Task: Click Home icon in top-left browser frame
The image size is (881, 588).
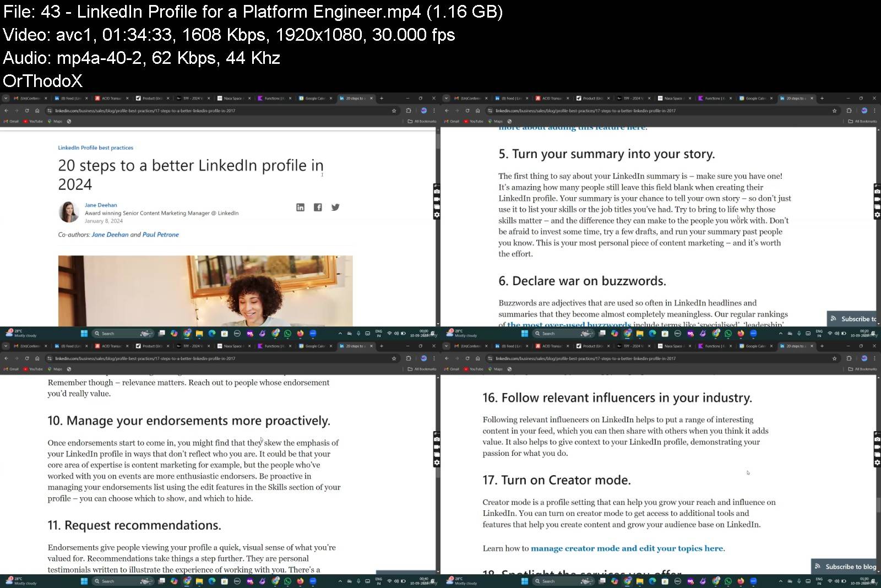Action: 37,111
